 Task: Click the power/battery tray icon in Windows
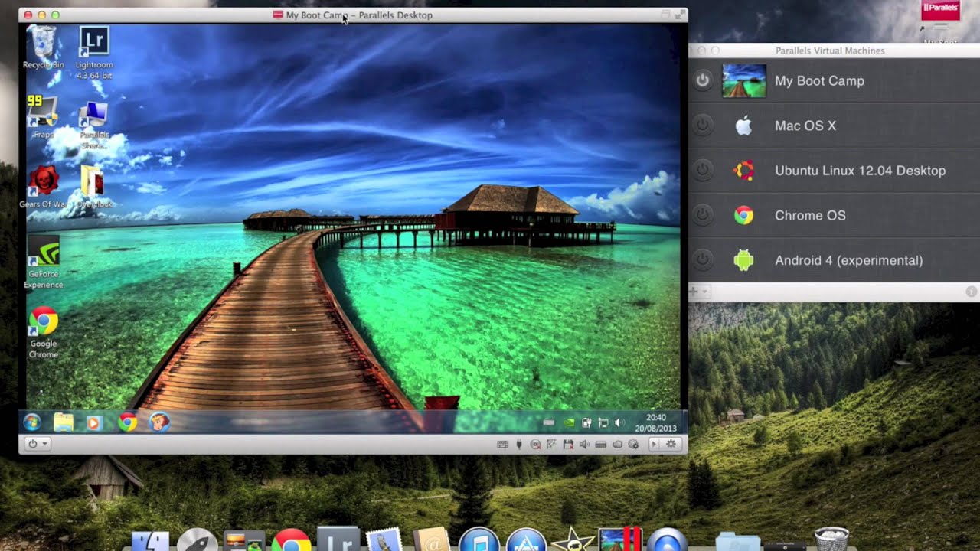click(586, 422)
